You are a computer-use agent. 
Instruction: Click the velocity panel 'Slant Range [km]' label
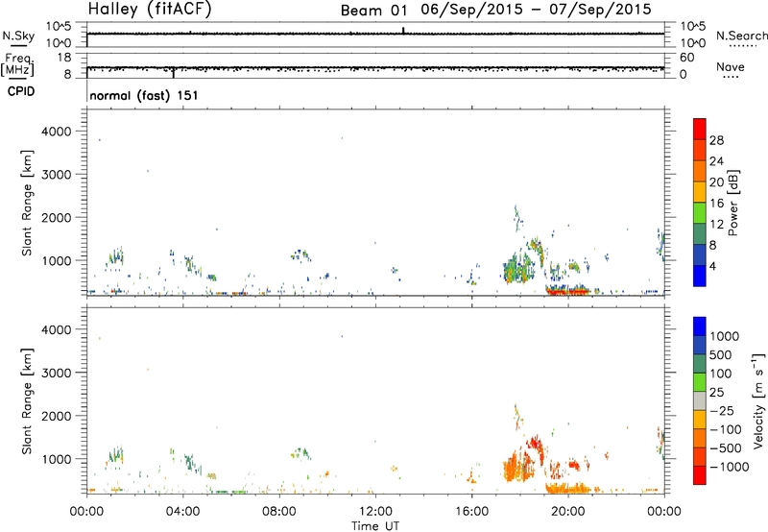27,401
